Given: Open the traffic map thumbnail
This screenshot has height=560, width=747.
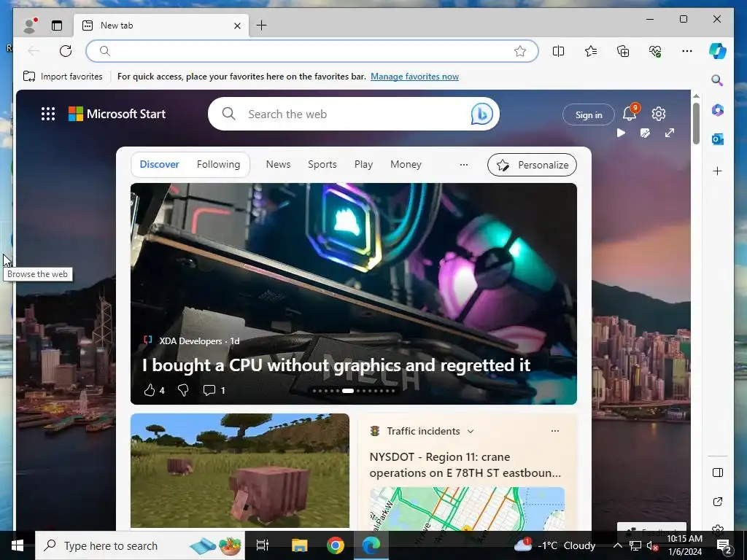Looking at the screenshot, I should (x=467, y=508).
